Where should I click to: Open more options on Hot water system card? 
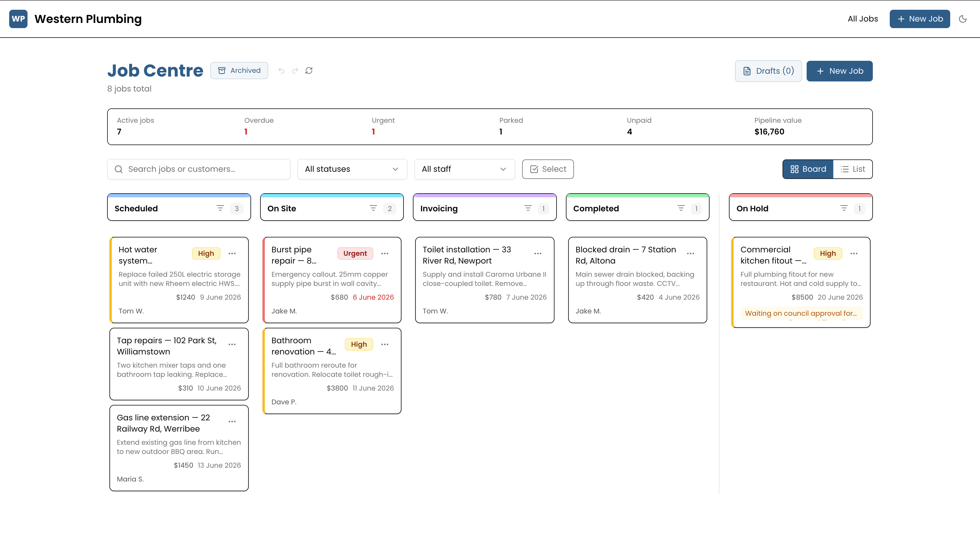pyautogui.click(x=232, y=253)
